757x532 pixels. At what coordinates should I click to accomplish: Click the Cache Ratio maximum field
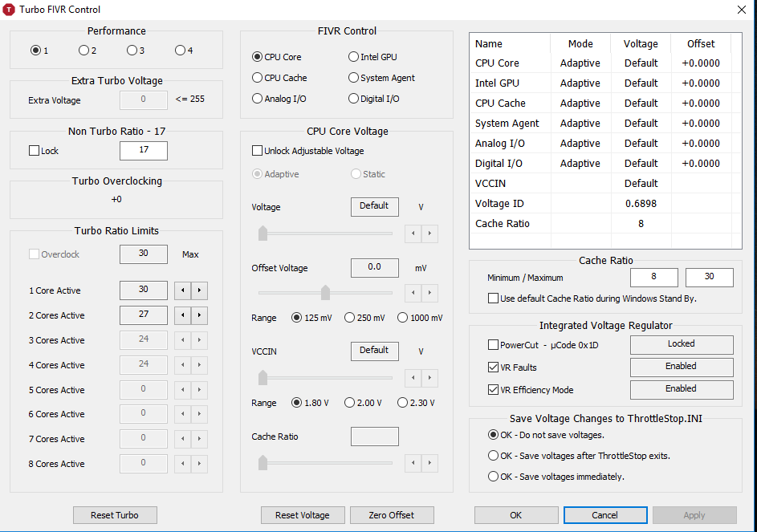point(709,278)
